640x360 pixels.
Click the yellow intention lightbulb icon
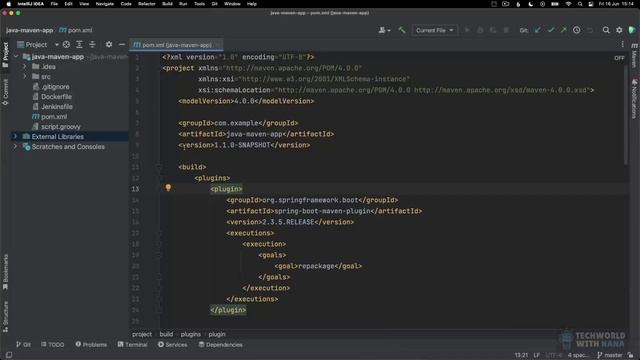pos(168,188)
